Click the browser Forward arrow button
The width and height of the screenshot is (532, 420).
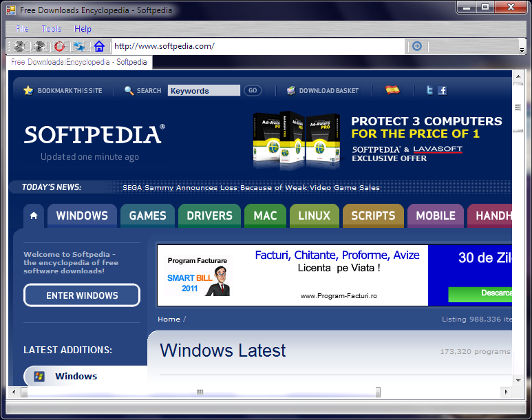pos(40,46)
